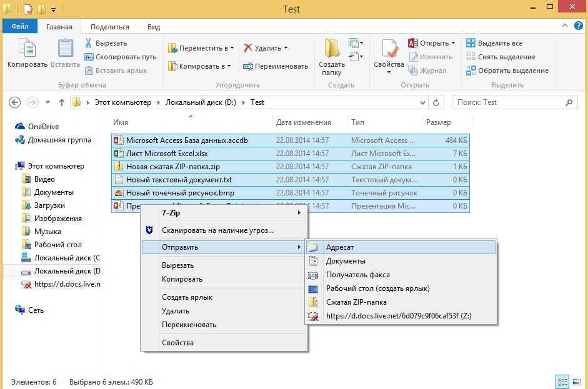The image size is (588, 389).
Task: Open the Open (Открыть) ribbon dropdown
Action: [x=432, y=43]
